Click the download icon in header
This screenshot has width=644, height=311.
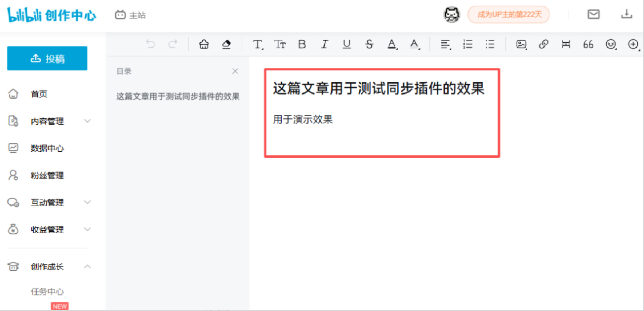coord(626,14)
